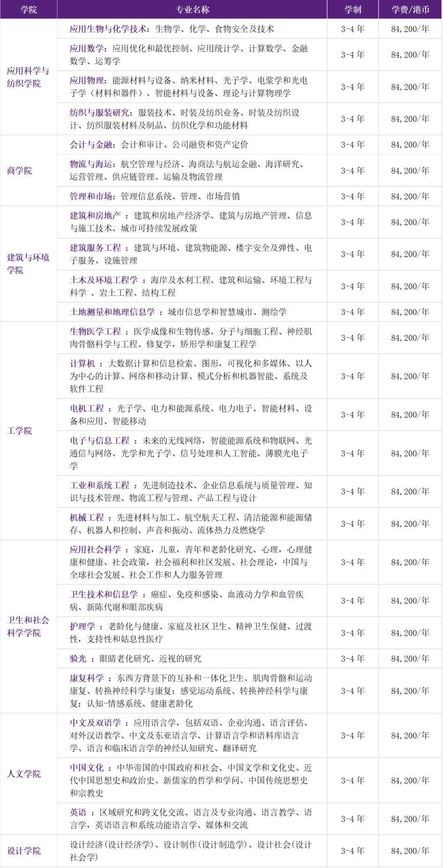Click the 应用数学 program name
This screenshot has width=443, height=868.
tap(87, 48)
